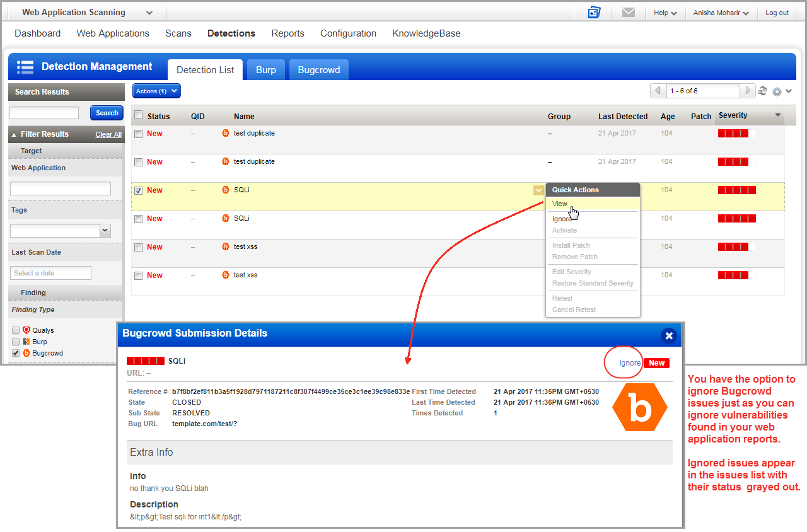Click the Bugcrowd icon in last test xss row
The image size is (807, 532).
point(226,275)
